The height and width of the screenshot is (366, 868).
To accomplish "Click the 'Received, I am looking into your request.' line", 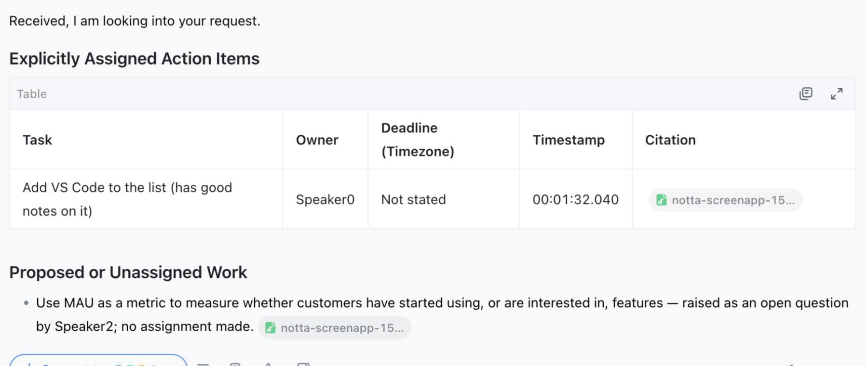I will pyautogui.click(x=135, y=21).
